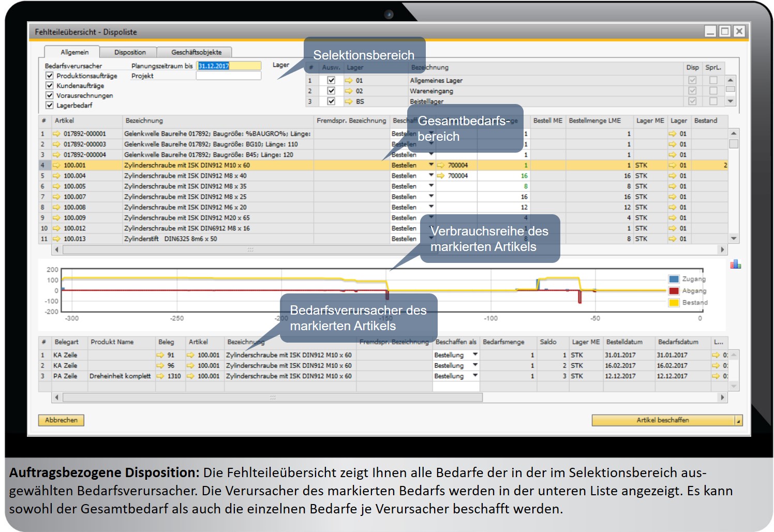The image size is (774, 532).
Task: Toggle Ausw. checkbox for warehouse 02
Action: click(x=331, y=91)
